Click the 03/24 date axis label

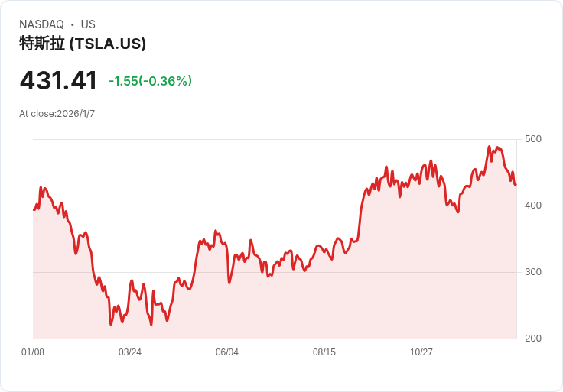pos(130,352)
